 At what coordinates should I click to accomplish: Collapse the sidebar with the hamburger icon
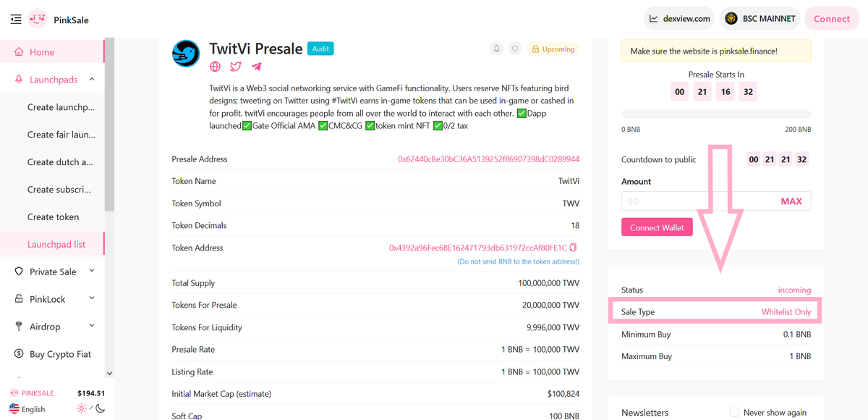15,20
